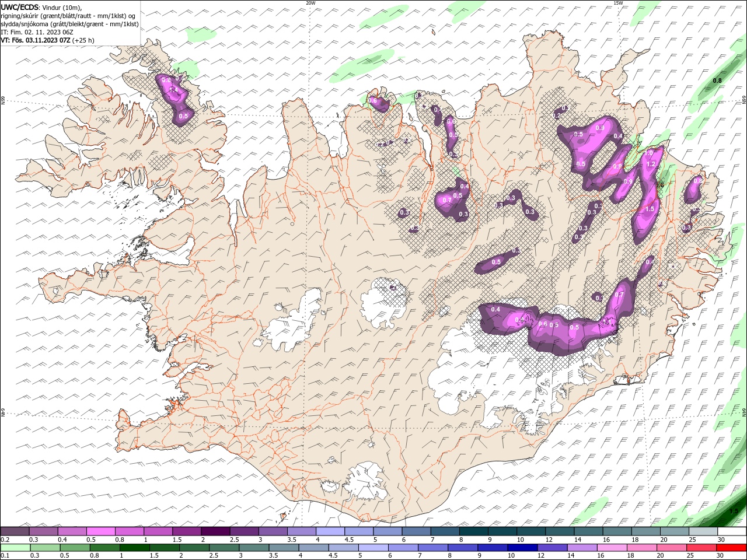747x560 pixels.
Task: Pick the lower legend pale green swatch starting at 0.1
Action: pos(15,547)
